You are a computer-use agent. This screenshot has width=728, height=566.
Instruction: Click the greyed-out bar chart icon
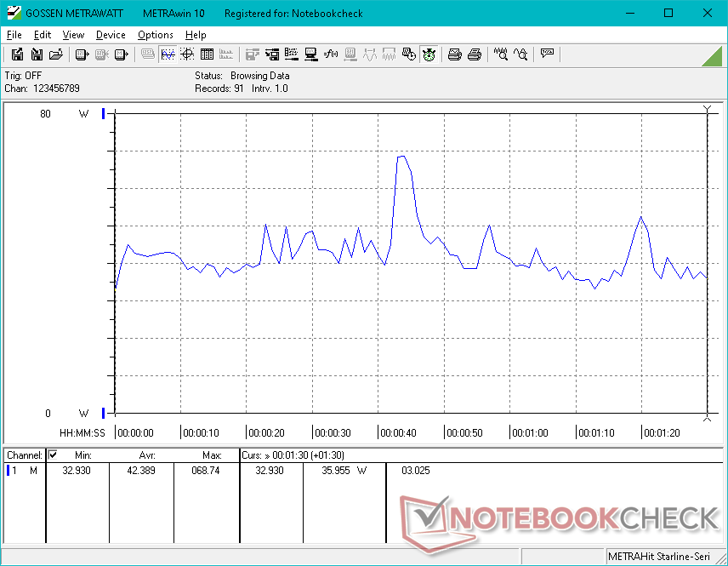coord(226,54)
